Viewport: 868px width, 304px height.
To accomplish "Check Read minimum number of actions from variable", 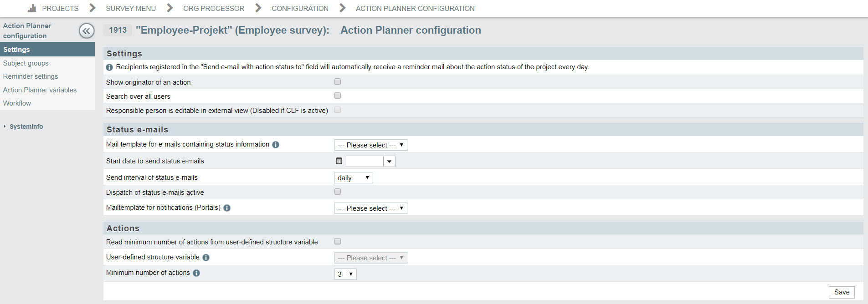I will [338, 241].
